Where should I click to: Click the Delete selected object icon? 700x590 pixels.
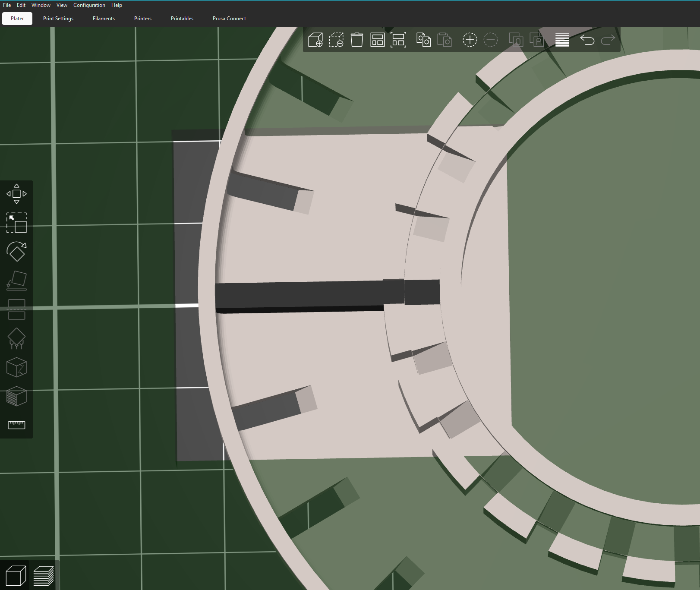[336, 40]
